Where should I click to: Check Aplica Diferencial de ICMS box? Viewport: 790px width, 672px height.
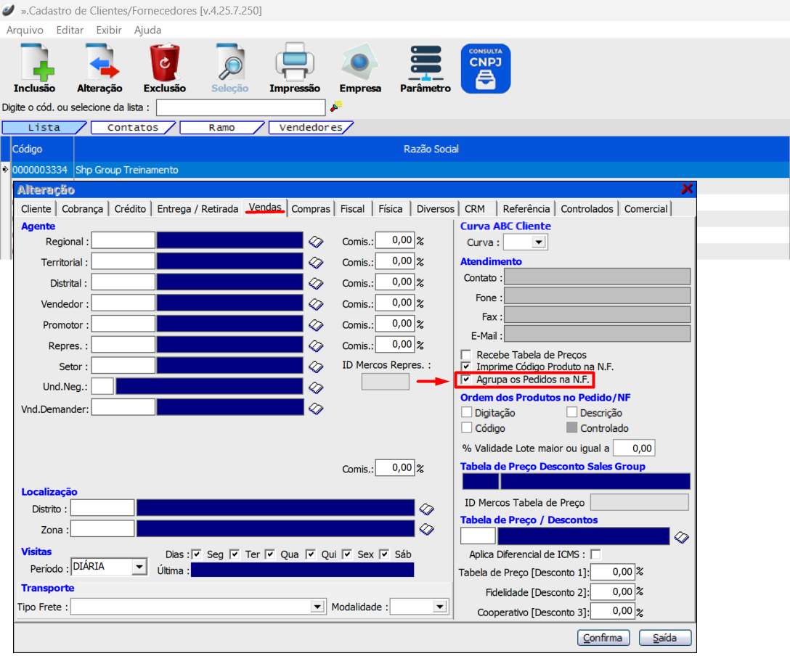click(595, 554)
